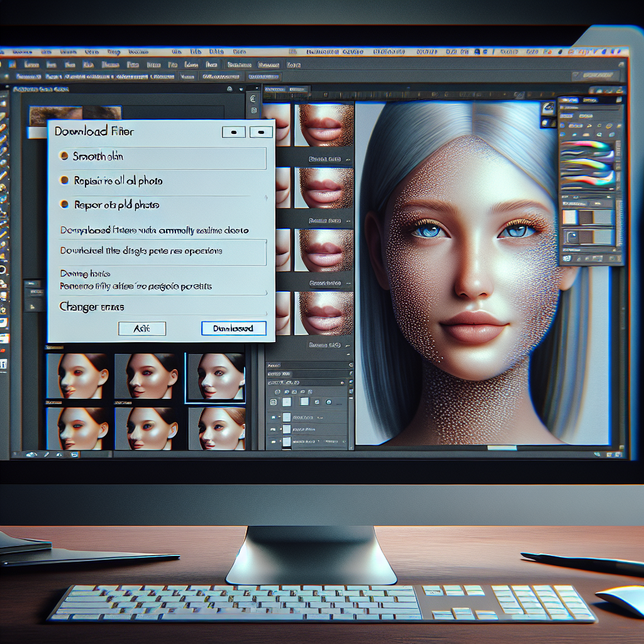Click the small round icon in left panel header
Screen dimensions: 644x644
[x=230, y=89]
